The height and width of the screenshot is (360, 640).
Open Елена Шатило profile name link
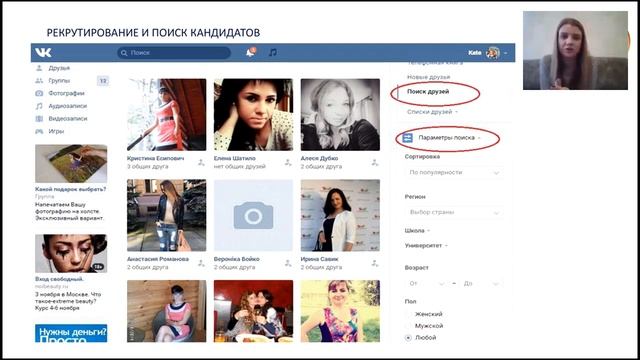[235, 158]
